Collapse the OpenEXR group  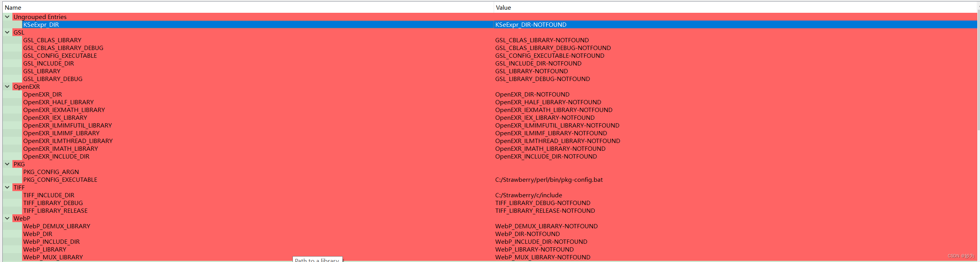[7, 87]
